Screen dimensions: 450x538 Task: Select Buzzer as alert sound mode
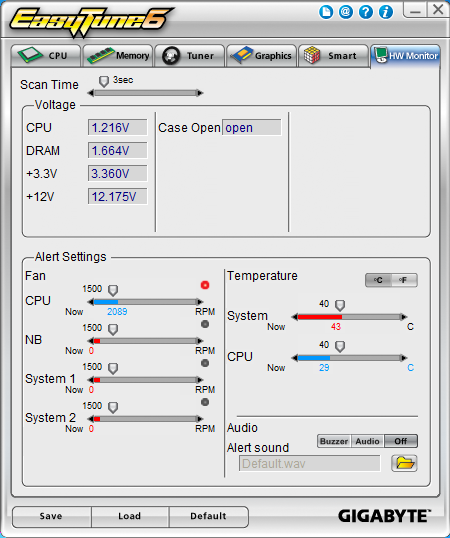(334, 441)
